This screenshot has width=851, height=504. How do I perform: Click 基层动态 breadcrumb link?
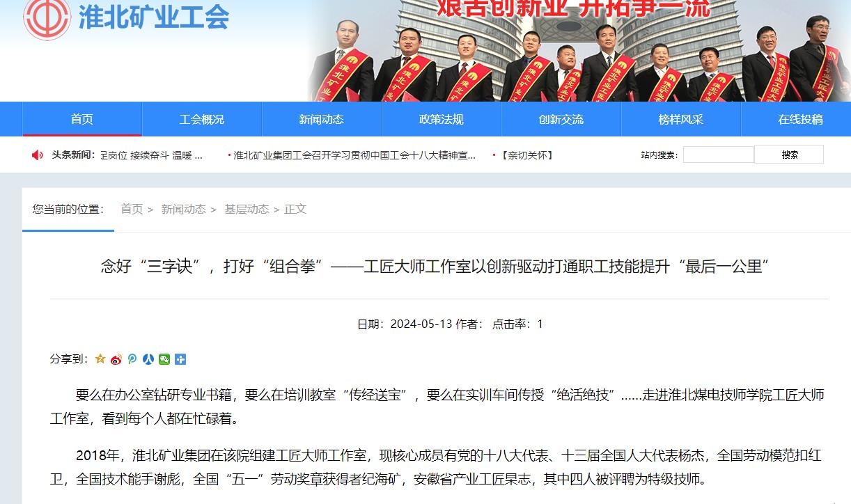click(x=247, y=209)
